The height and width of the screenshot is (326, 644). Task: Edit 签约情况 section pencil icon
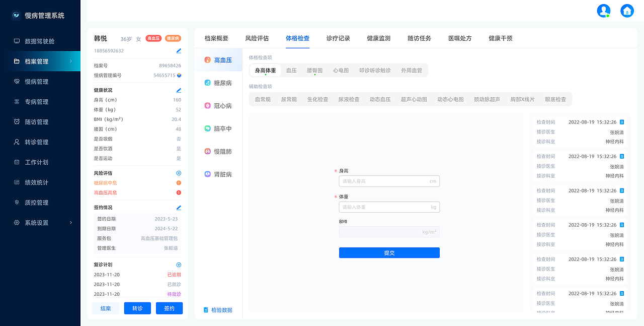tap(179, 208)
